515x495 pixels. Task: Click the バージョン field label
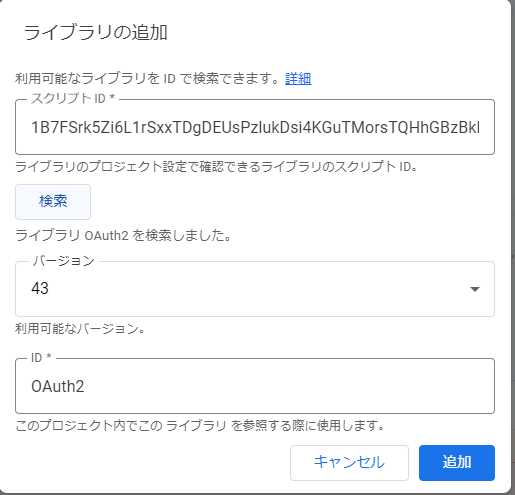pos(63,261)
